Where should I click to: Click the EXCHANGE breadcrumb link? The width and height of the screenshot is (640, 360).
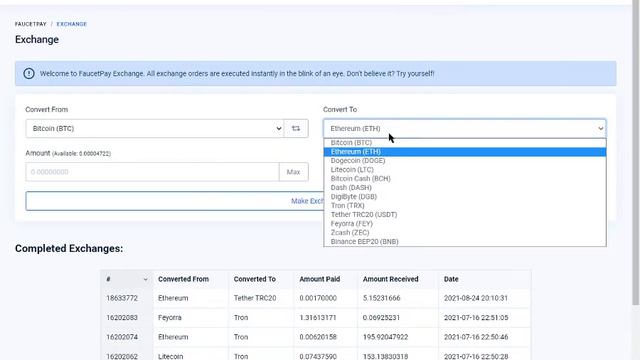point(71,24)
